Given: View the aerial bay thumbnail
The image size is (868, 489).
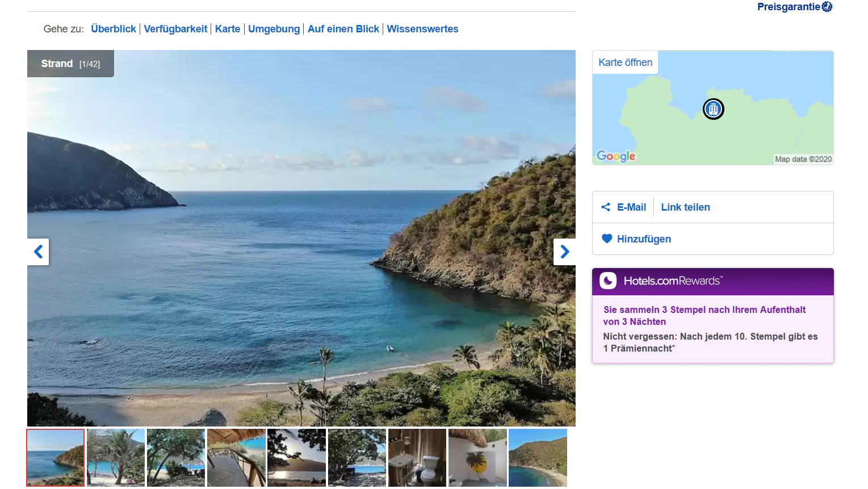Looking at the screenshot, I should click(x=538, y=457).
